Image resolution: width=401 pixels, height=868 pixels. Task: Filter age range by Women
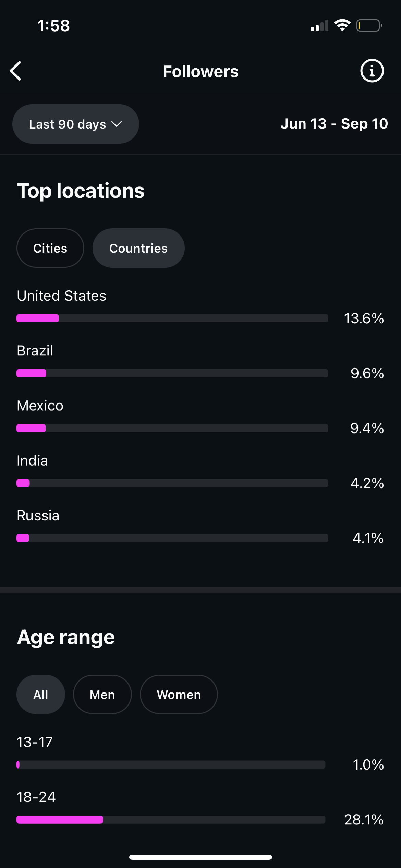point(179,695)
